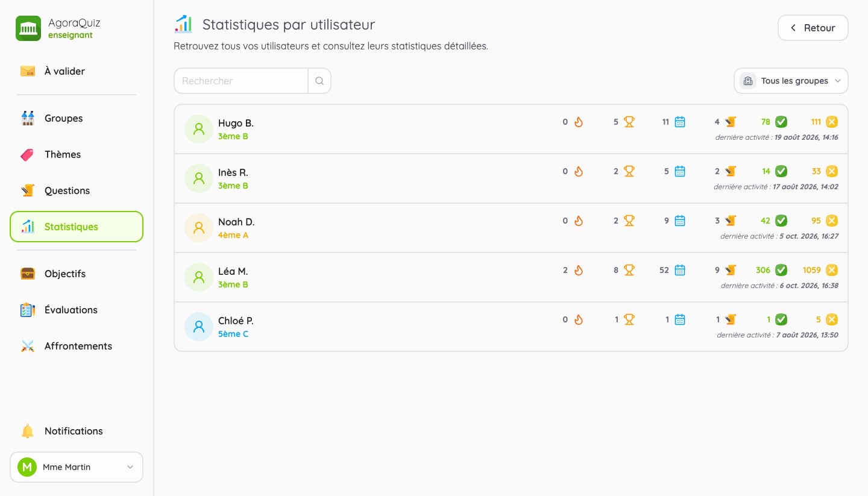Click the Rechercher search field
Viewport: 868px width, 496px height.
point(241,81)
